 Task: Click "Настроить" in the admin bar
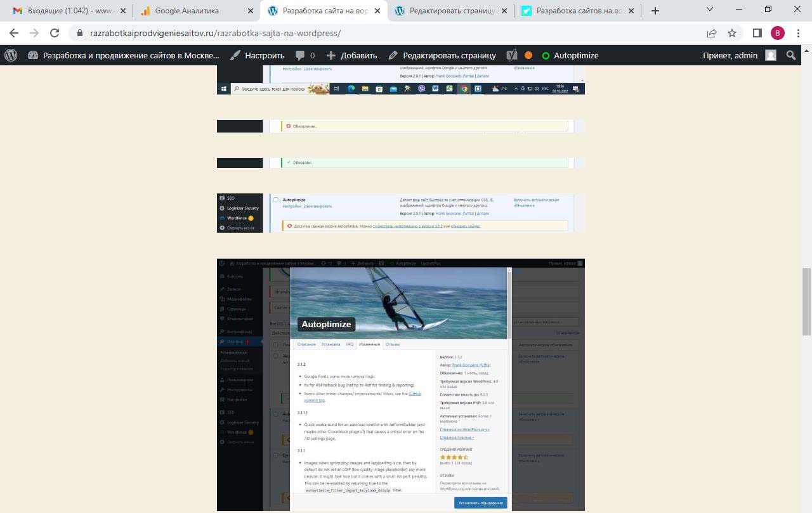(257, 55)
